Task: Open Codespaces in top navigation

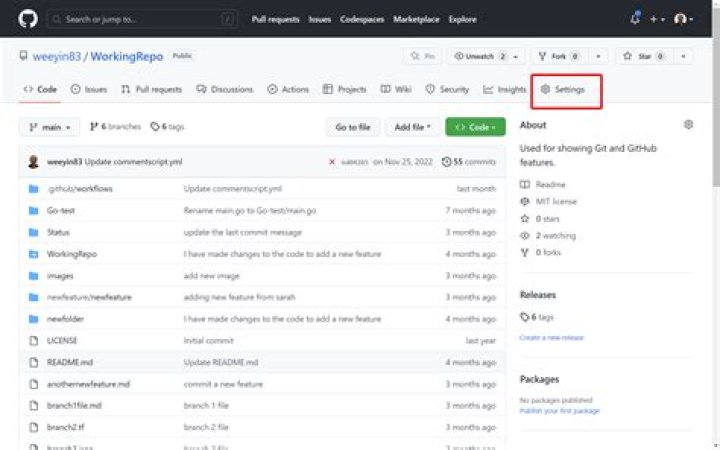Action: click(x=362, y=19)
